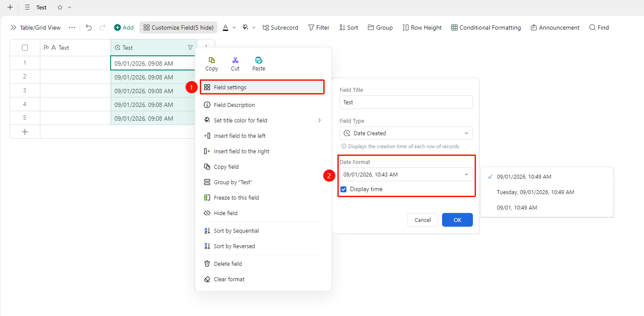Click the undo arrow in toolbar
This screenshot has width=644, height=316.
click(89, 27)
